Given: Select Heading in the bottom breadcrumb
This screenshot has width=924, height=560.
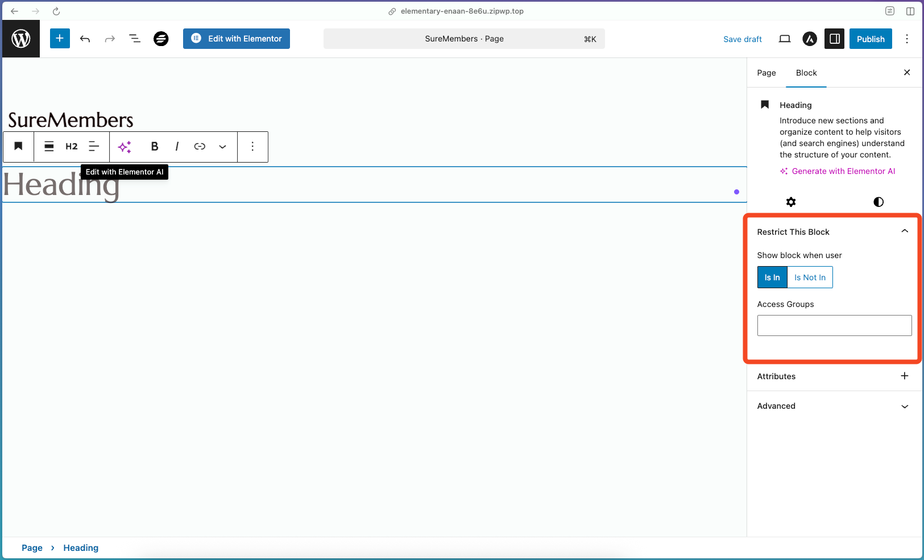Looking at the screenshot, I should click(81, 547).
